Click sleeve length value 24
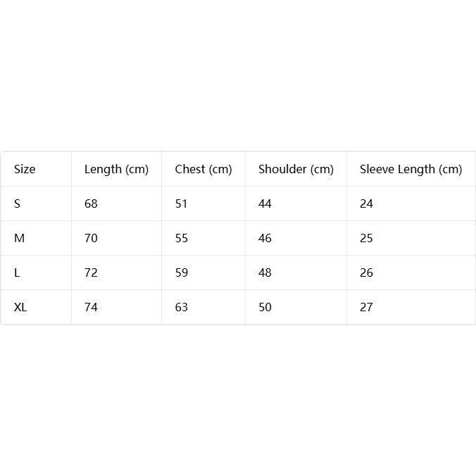This screenshot has width=476, height=476. 366,203
